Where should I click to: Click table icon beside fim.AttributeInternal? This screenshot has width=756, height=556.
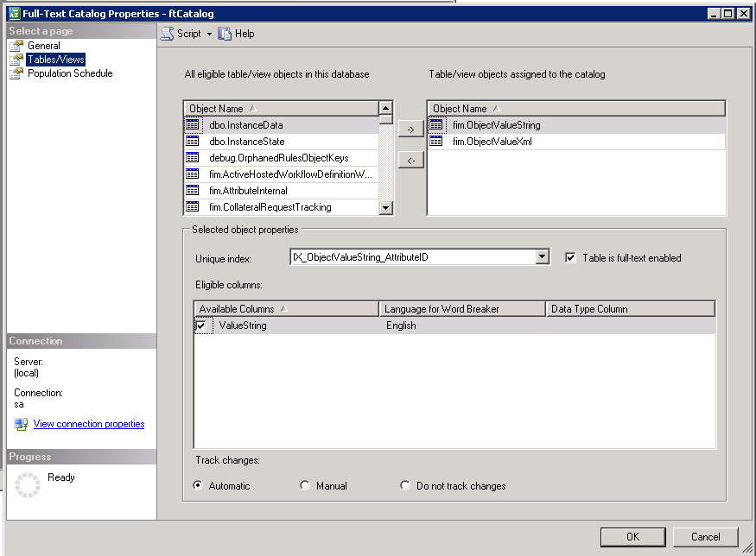193,191
